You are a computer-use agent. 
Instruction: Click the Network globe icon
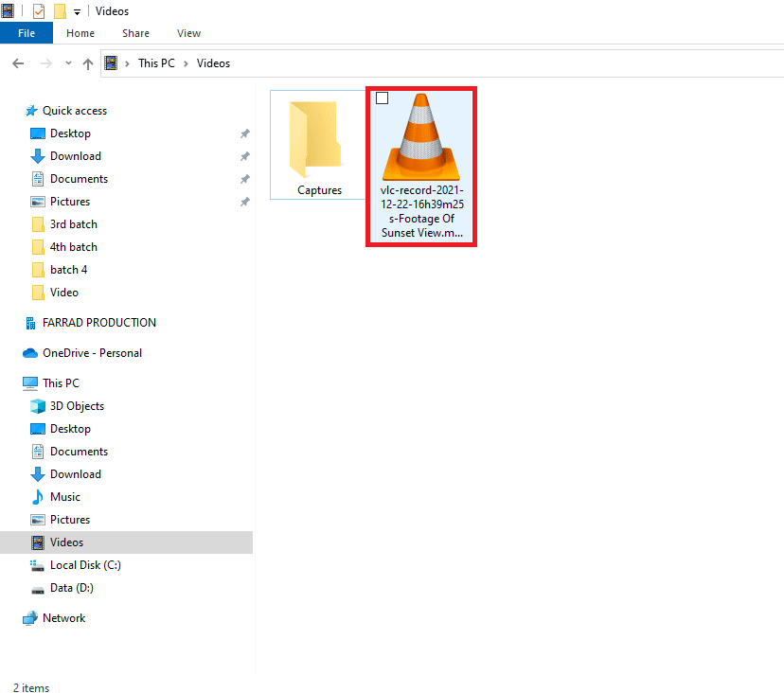click(30, 618)
